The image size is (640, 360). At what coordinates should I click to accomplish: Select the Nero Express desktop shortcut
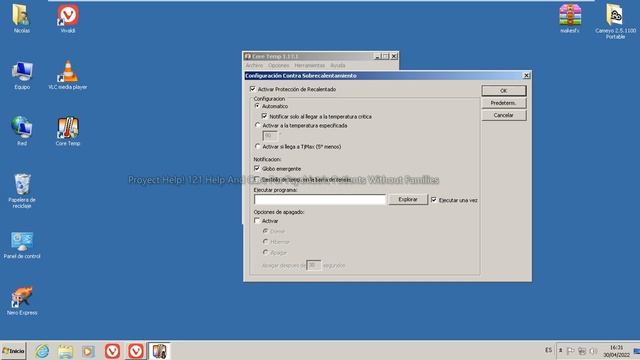coord(22,301)
